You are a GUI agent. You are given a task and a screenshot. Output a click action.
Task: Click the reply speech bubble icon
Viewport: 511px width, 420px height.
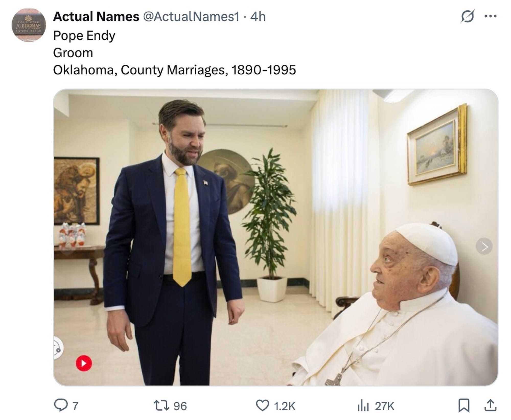pyautogui.click(x=61, y=405)
